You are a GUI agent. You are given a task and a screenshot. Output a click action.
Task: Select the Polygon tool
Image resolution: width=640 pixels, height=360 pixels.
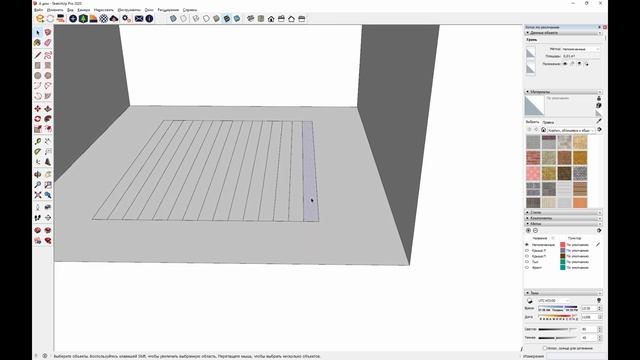point(48,76)
